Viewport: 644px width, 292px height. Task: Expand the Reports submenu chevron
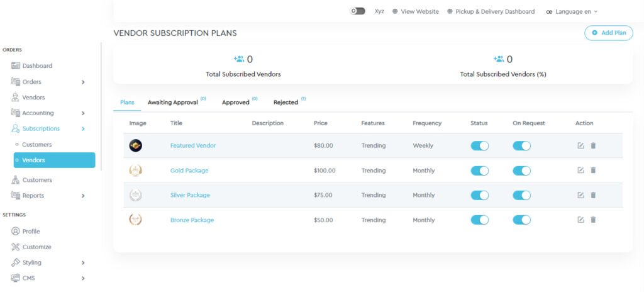83,196
